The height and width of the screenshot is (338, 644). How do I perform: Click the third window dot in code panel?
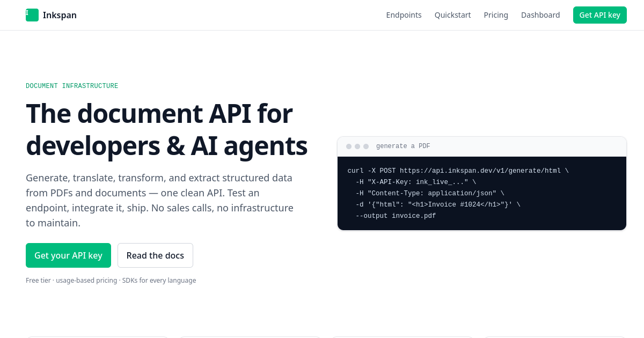tap(366, 146)
